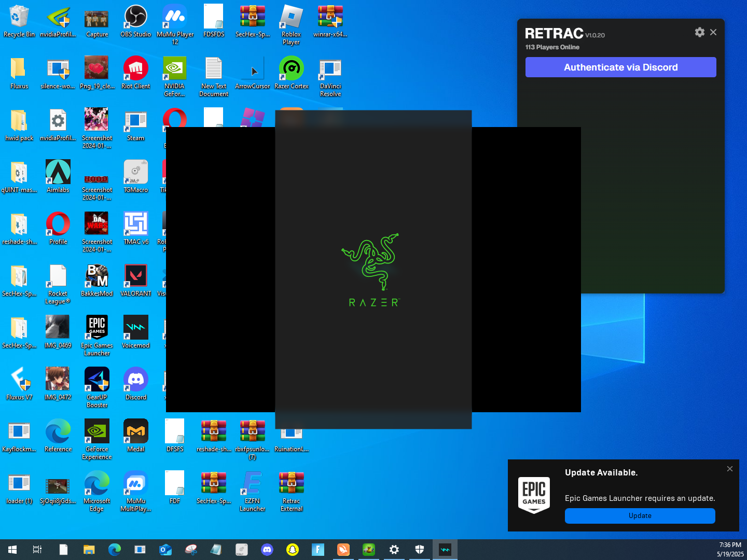Select the MuMu MultiPlayer desktop shortcut

click(x=136, y=492)
